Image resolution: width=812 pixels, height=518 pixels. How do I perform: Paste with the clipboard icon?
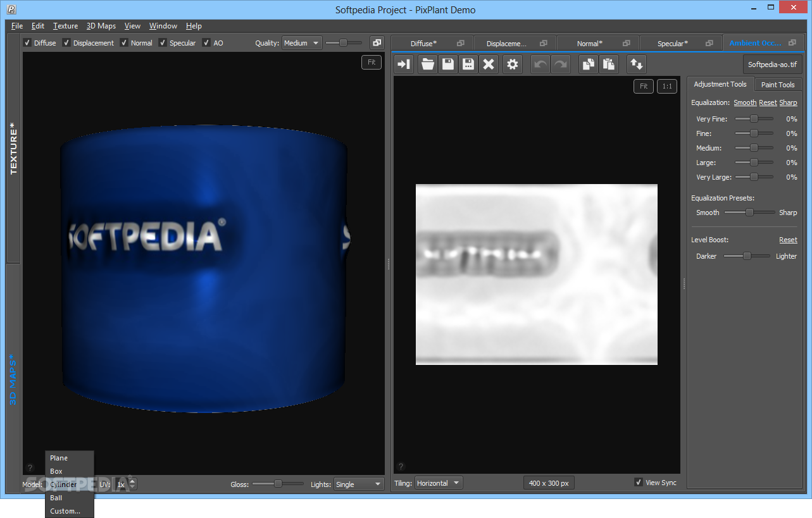click(x=609, y=64)
